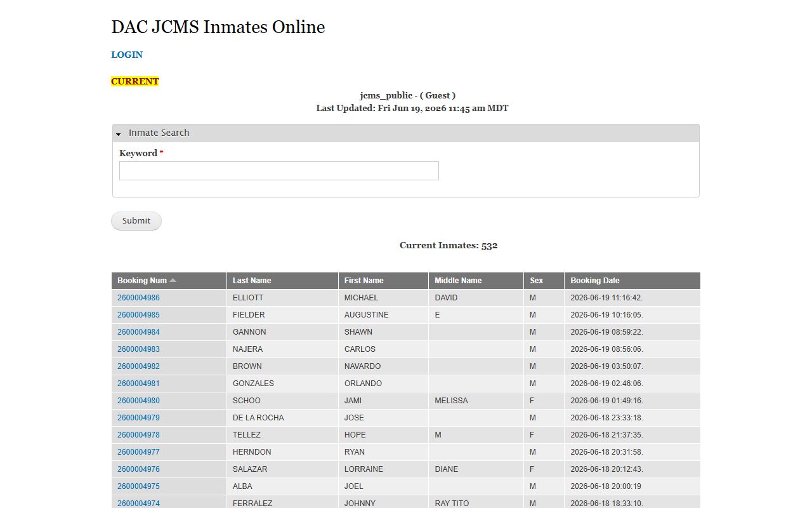This screenshot has width=812, height=508.
Task: Select last name GONZALES cell
Action: pos(282,384)
